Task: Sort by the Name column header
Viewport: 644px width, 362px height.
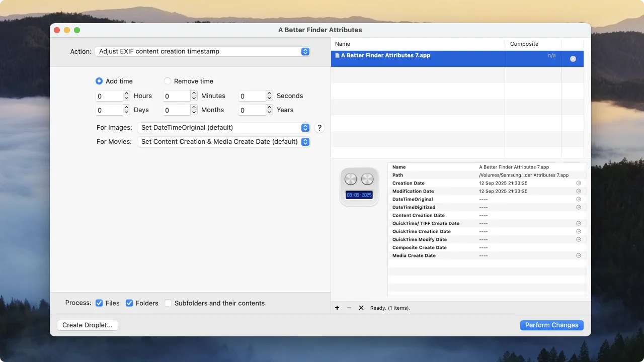Action: (418, 44)
